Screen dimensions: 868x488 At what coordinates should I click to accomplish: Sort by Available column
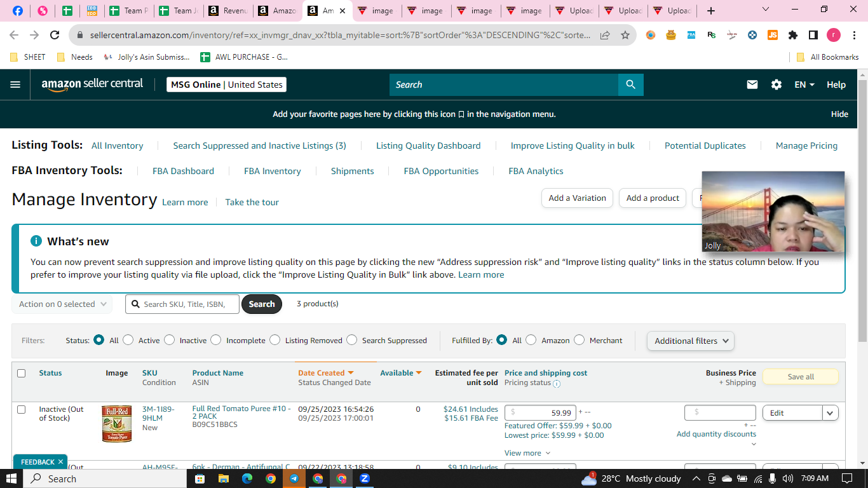pyautogui.click(x=401, y=373)
